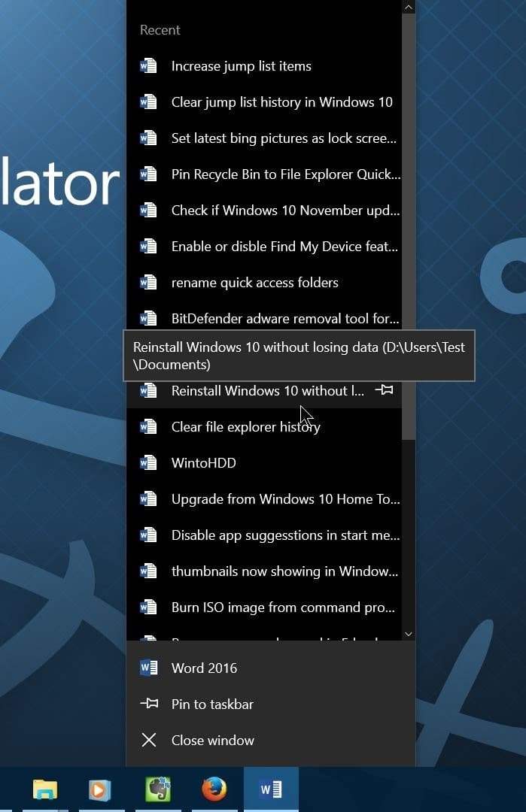Open Evernote from the taskbar

[x=158, y=789]
